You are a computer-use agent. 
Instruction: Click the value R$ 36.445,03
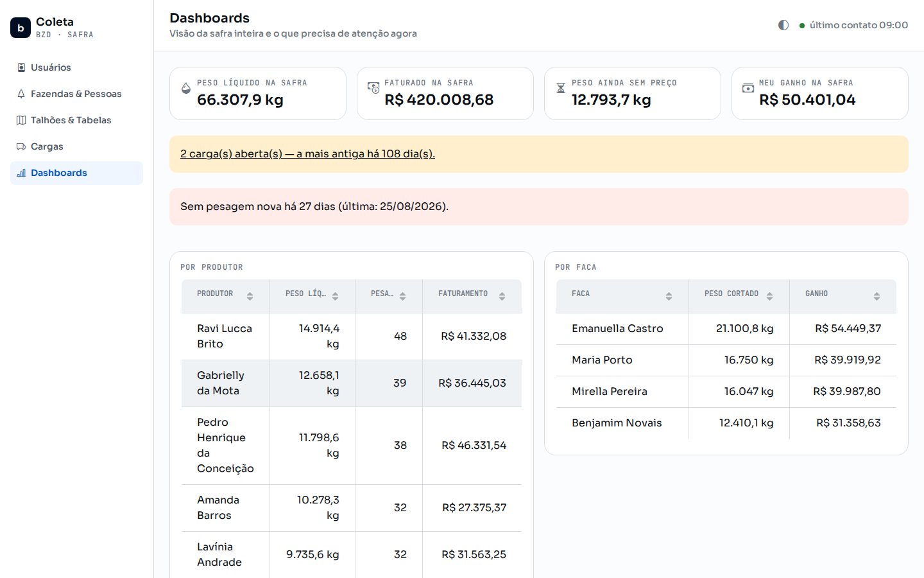(472, 383)
